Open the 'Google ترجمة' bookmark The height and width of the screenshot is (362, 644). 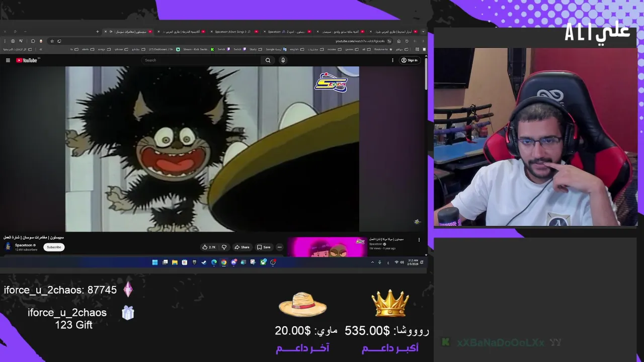tap(276, 49)
